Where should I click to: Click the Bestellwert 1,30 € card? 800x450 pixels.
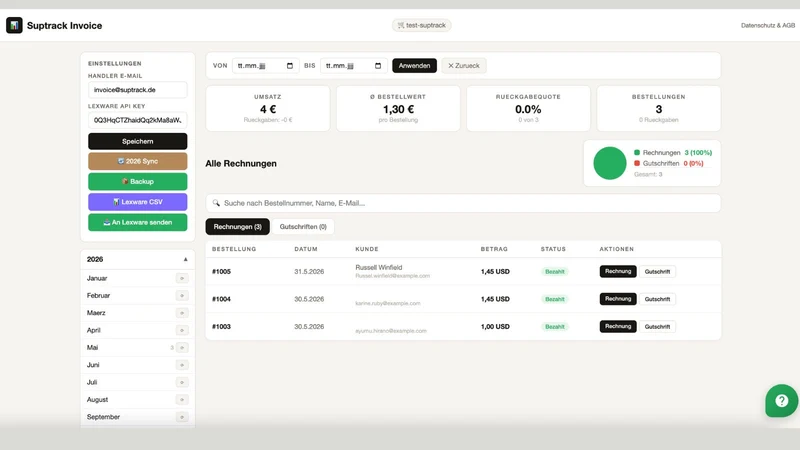pos(398,108)
